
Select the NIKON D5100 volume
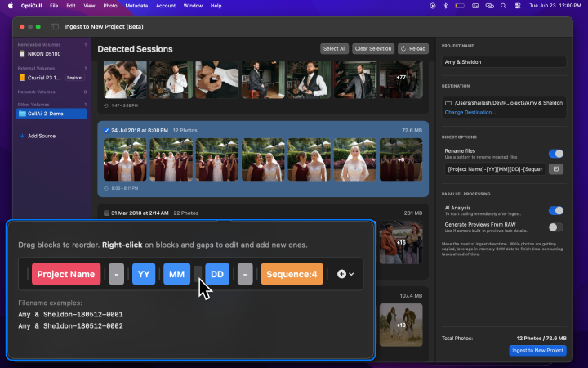(51, 54)
